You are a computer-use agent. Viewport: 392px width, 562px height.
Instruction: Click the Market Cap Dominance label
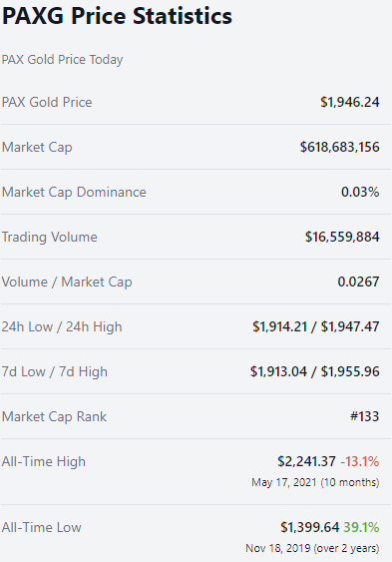74,192
